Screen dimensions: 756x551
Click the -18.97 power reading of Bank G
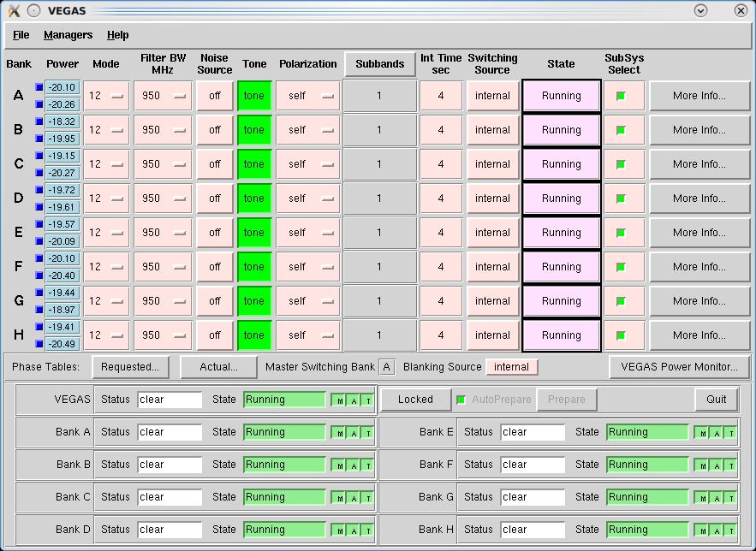[x=63, y=310]
